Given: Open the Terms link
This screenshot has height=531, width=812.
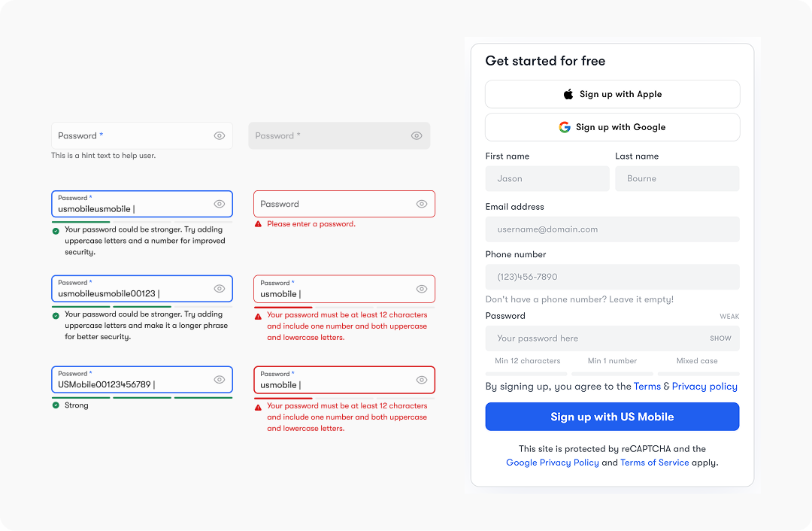Looking at the screenshot, I should point(647,387).
